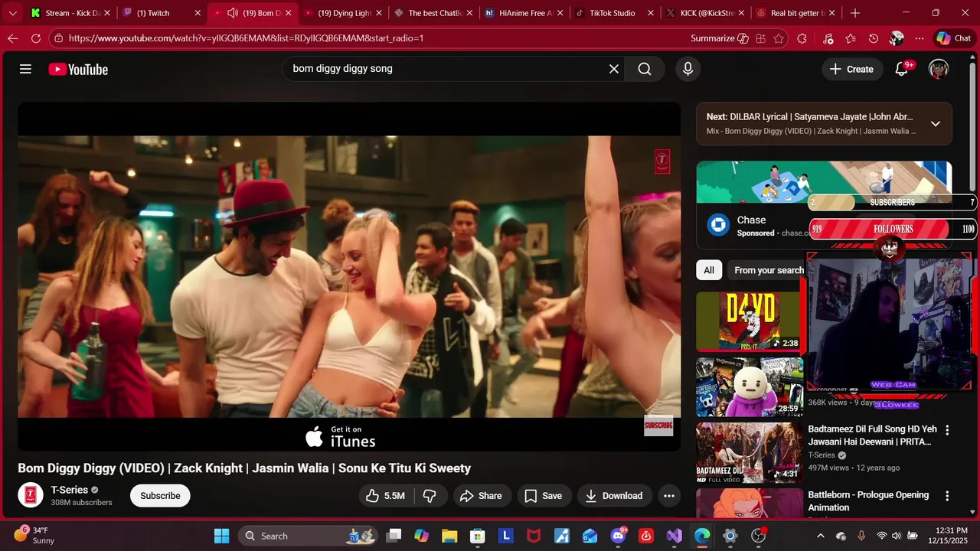Click the taskbar Search box
Image resolution: width=980 pixels, height=551 pixels.
point(309,536)
